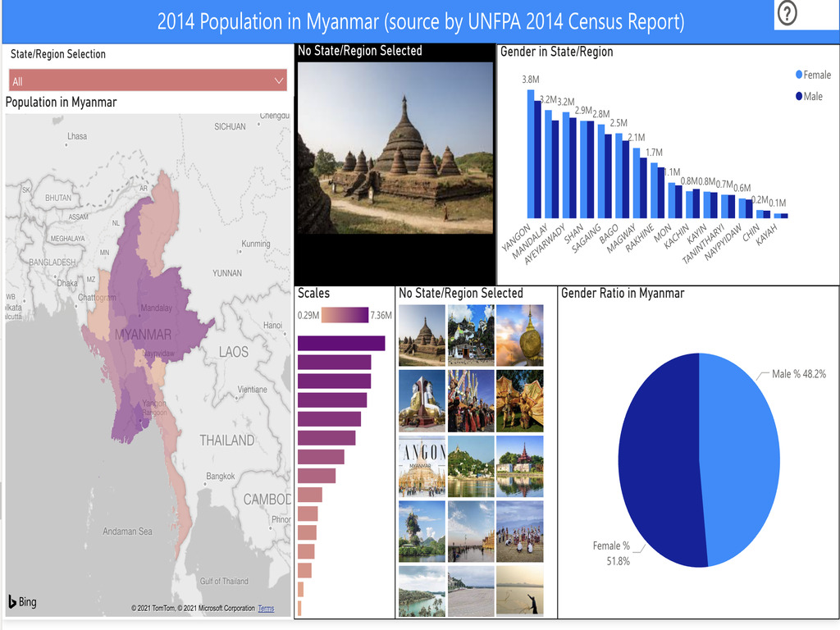Click the gradient color scale in Scales
The height and width of the screenshot is (630, 840).
[x=345, y=316]
